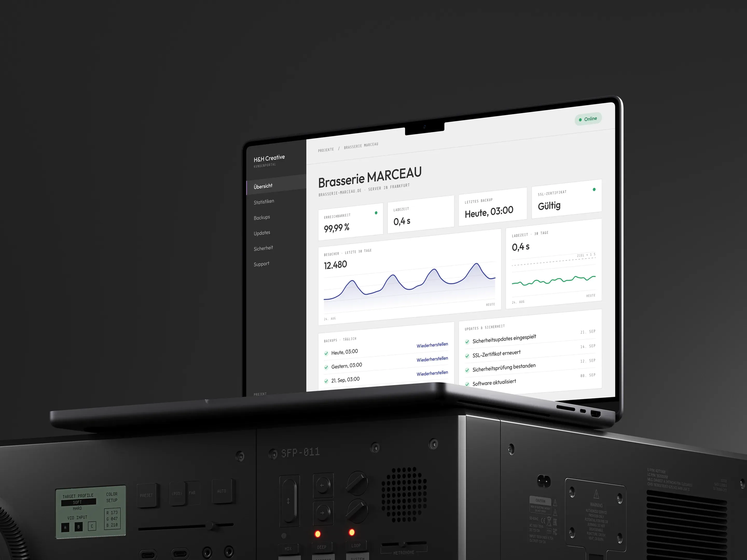Click the green status dot on Erreichbarkeit card
The image size is (747, 560).
[376, 213]
